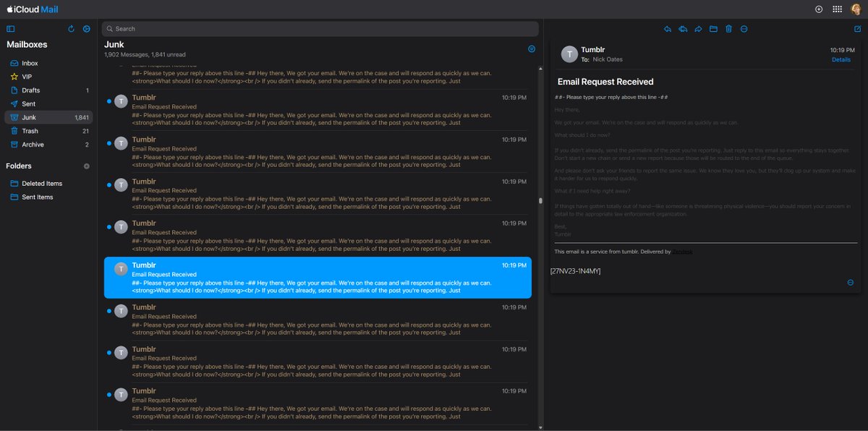Click the Tumblr sender avatar in reading pane
This screenshot has width=868, height=431.
pyautogui.click(x=570, y=54)
